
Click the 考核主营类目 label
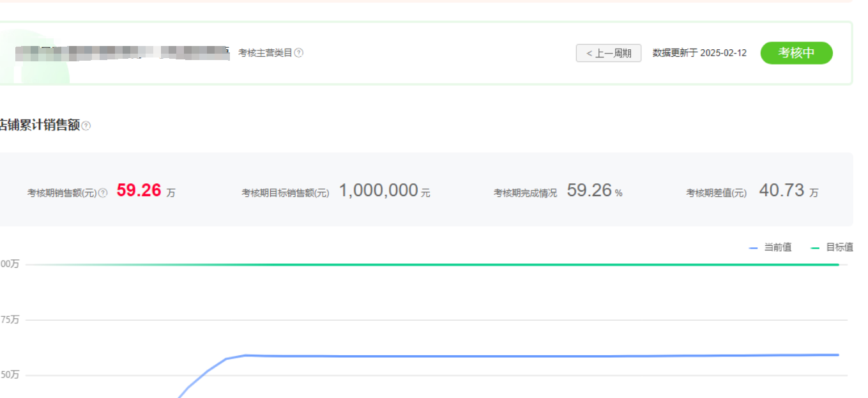pyautogui.click(x=265, y=53)
